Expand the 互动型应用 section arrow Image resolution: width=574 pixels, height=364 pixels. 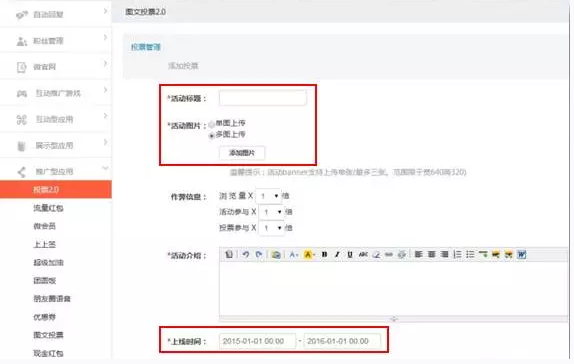(x=105, y=116)
